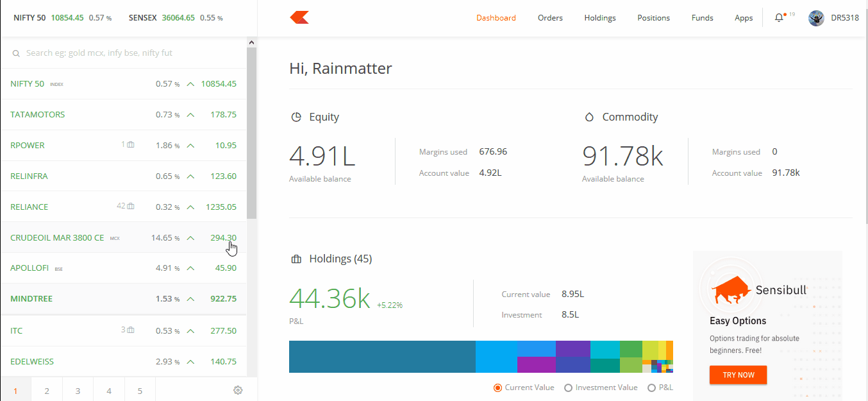Click the Equity pie chart icon
The width and height of the screenshot is (868, 401).
[296, 117]
